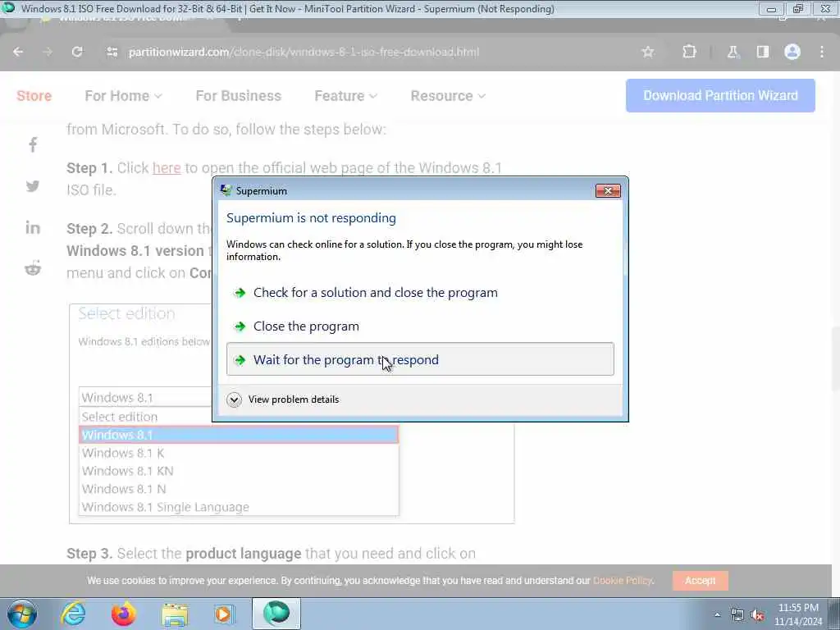Screen dimensions: 840x630
Task: Share article via Twitter icon
Action: click(x=33, y=186)
